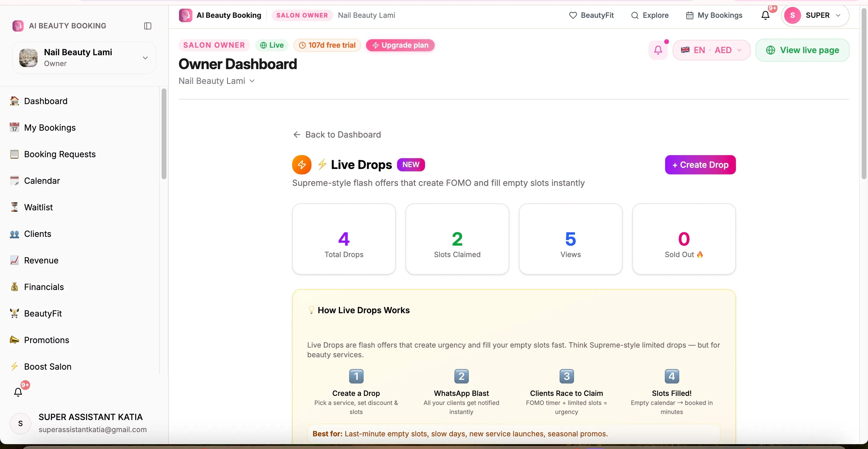Click the SALON OWNER badge in top bar

click(x=302, y=15)
